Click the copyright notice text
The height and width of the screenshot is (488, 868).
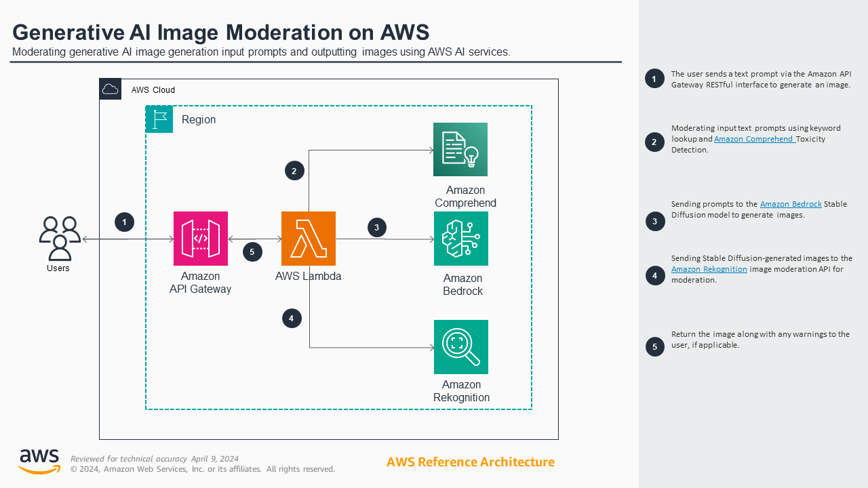pos(203,469)
